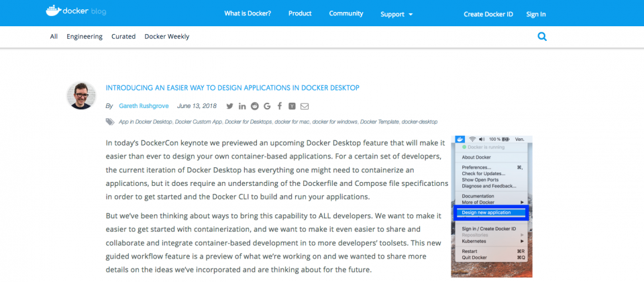Share the post by email envelope icon

(305, 107)
